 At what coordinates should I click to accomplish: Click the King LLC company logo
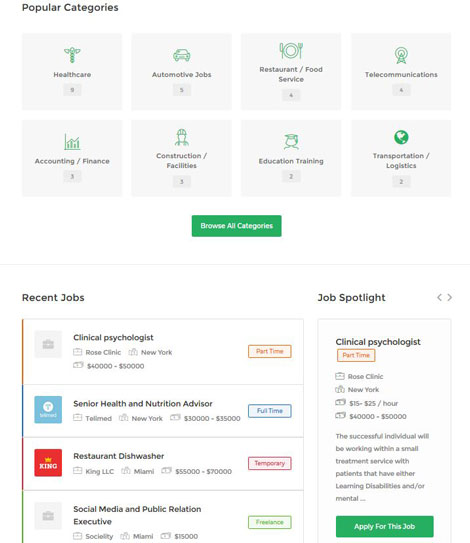coord(48,463)
